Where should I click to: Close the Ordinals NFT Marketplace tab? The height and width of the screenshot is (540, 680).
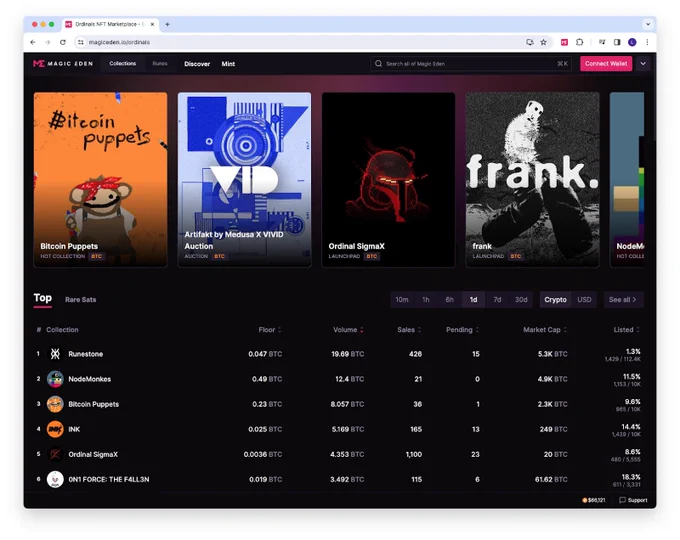point(152,24)
